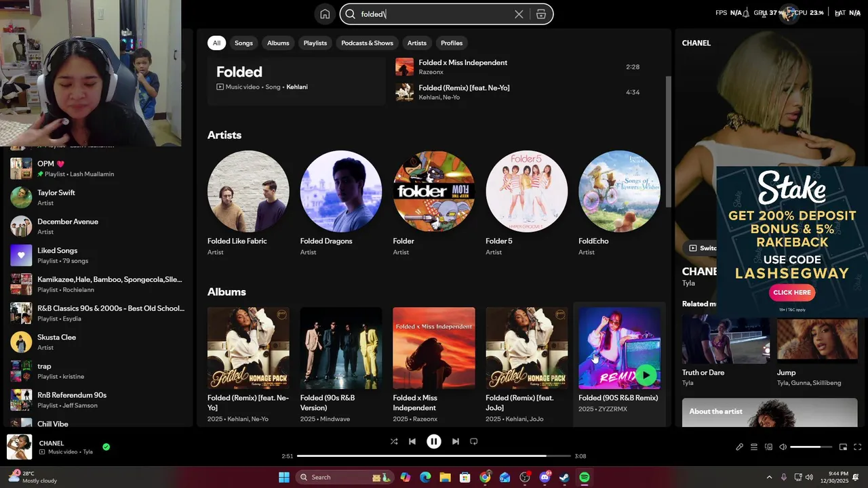This screenshot has height=488, width=868.
Task: Open the Podcasts & Shows filter
Action: (367, 43)
